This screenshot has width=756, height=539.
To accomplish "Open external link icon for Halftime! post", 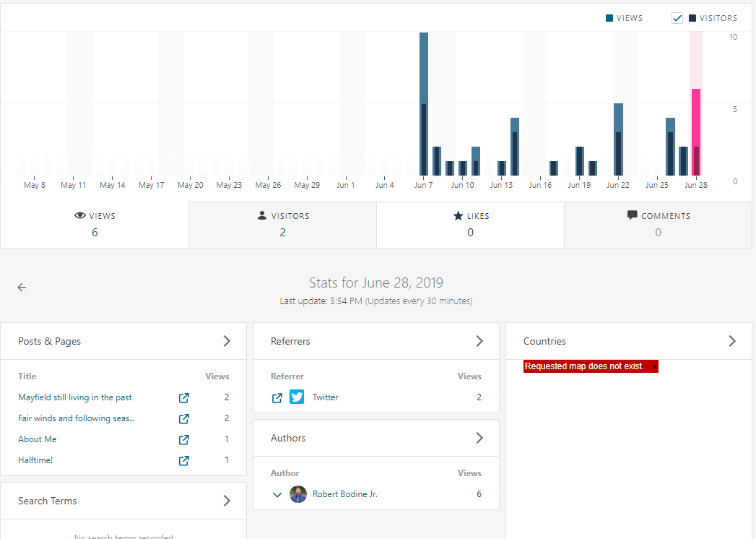I will (x=184, y=460).
